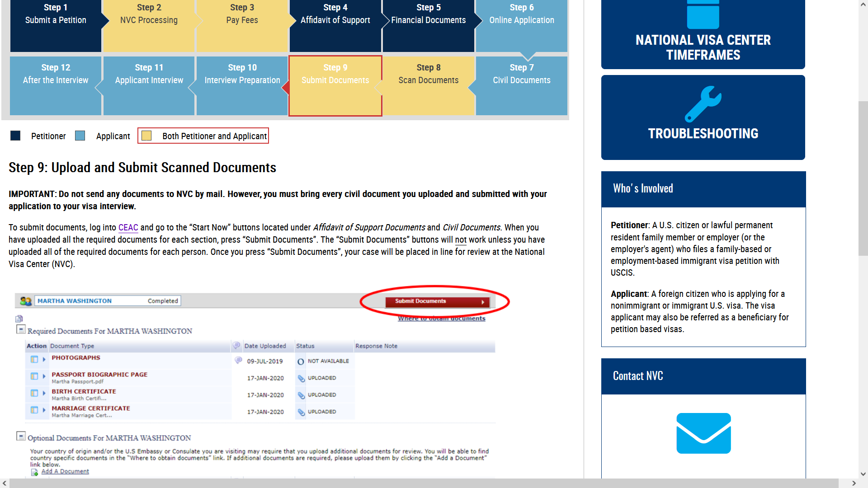The height and width of the screenshot is (488, 868).
Task: Collapse Optional Documents For Martha Washington
Action: point(21,436)
